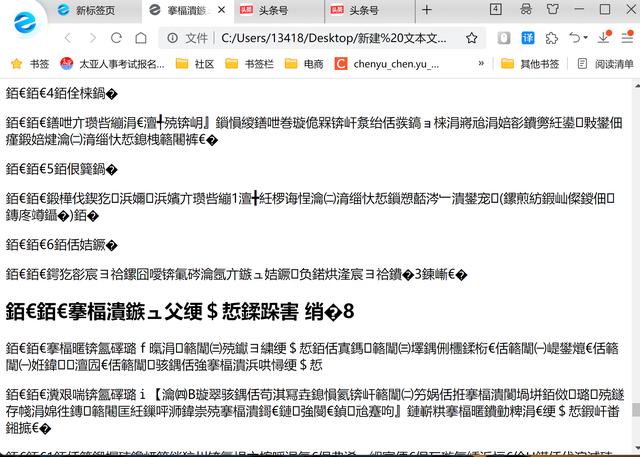Click the mouse gesture icon beside translate
Image resolution: width=640 pixels, height=457 pixels.
[504, 38]
